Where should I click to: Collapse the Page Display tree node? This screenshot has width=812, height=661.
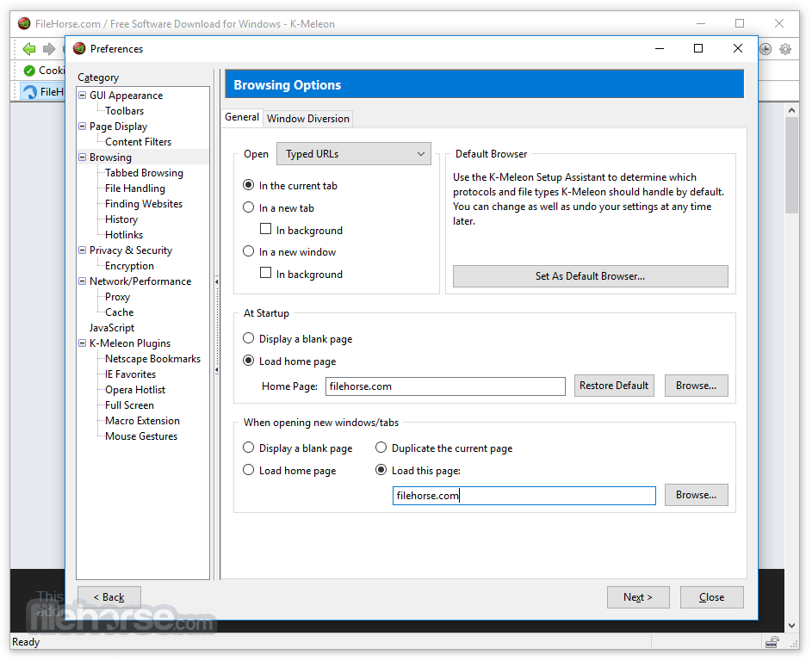click(x=83, y=127)
